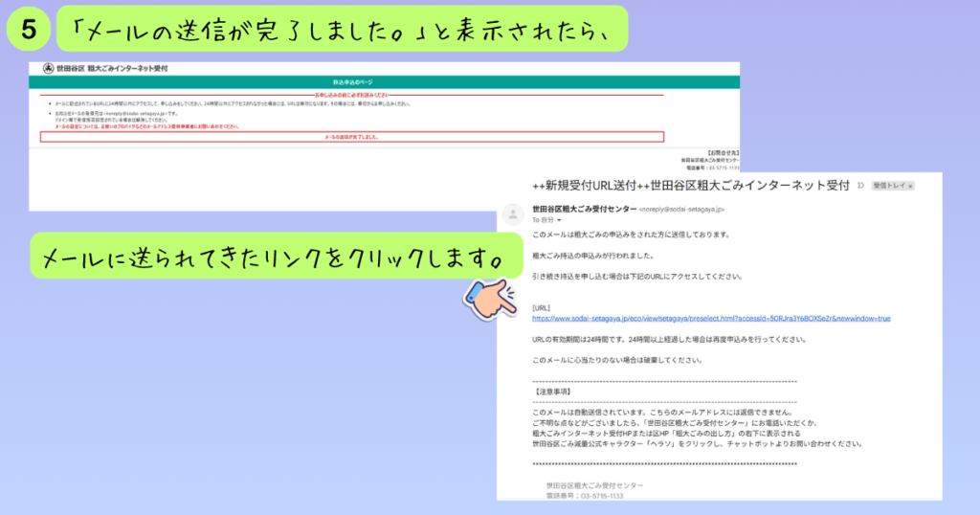980x515 pixels.
Task: Click the teal 持込申込みページ header bar
Action: coord(384,82)
